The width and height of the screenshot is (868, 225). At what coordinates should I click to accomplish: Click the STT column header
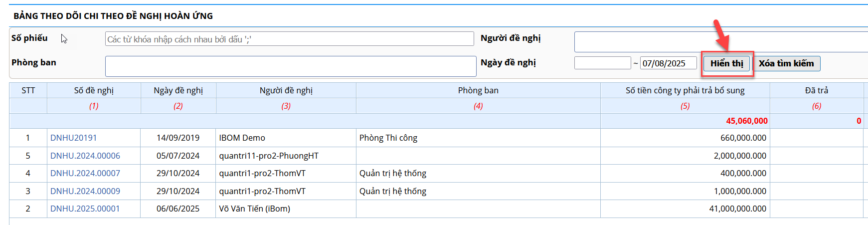(x=28, y=90)
